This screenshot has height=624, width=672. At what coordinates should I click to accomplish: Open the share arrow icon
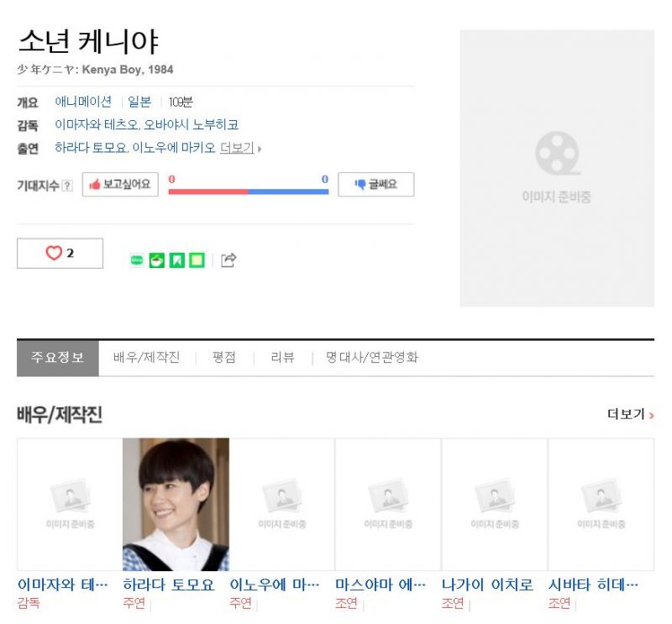coord(228,260)
